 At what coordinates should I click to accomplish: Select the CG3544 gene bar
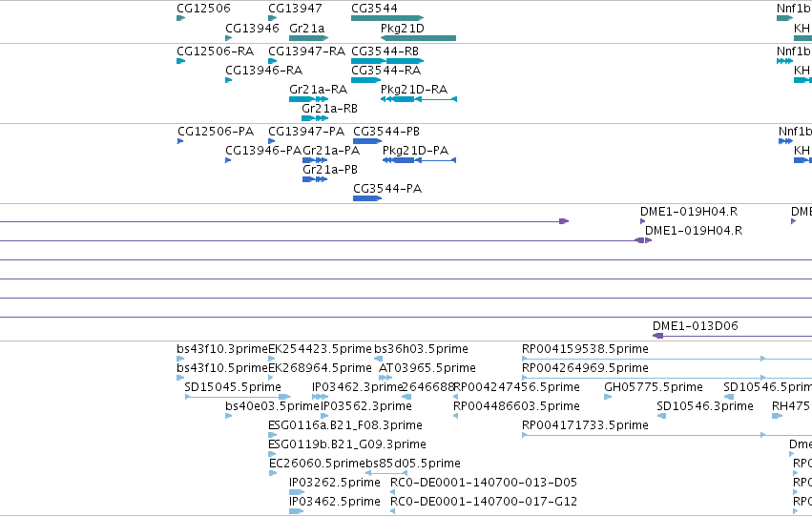click(387, 18)
